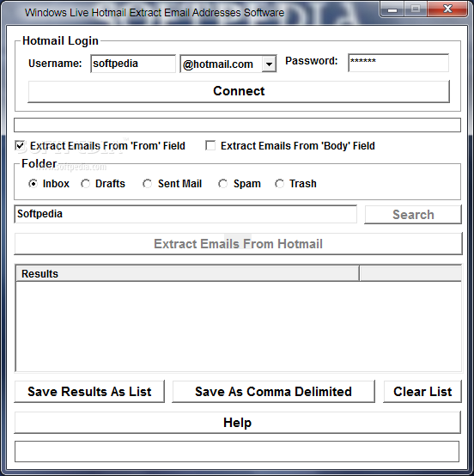Click the Results column header
Viewport: 474px width, 476px height.
point(187,273)
